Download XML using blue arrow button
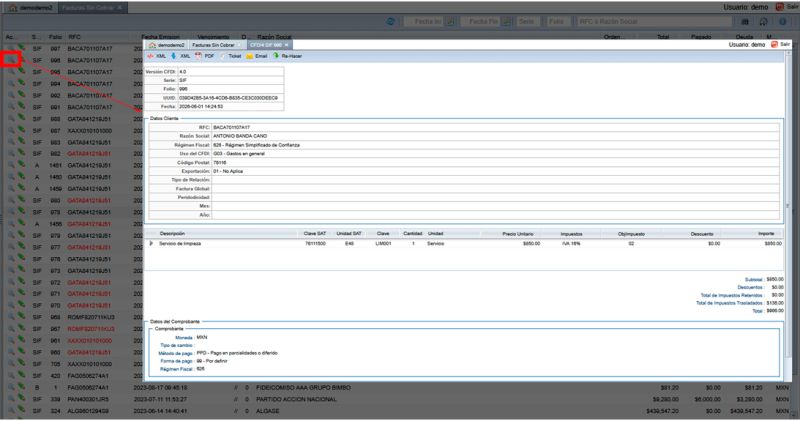 click(x=181, y=56)
